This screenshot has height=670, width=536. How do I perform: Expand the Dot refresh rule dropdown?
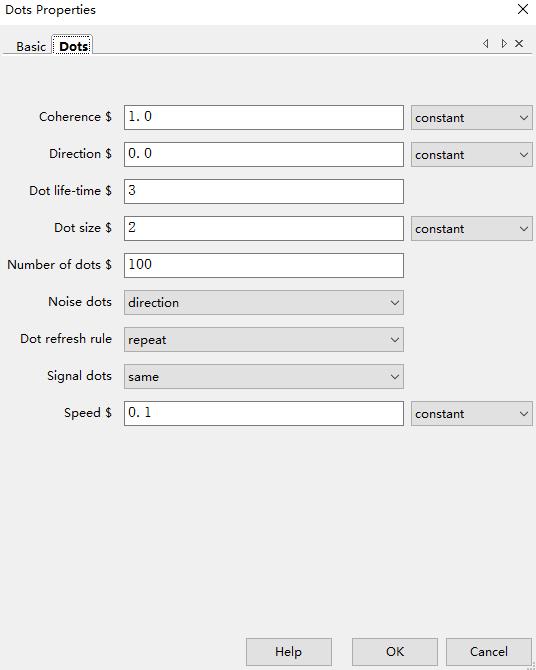click(x=264, y=340)
